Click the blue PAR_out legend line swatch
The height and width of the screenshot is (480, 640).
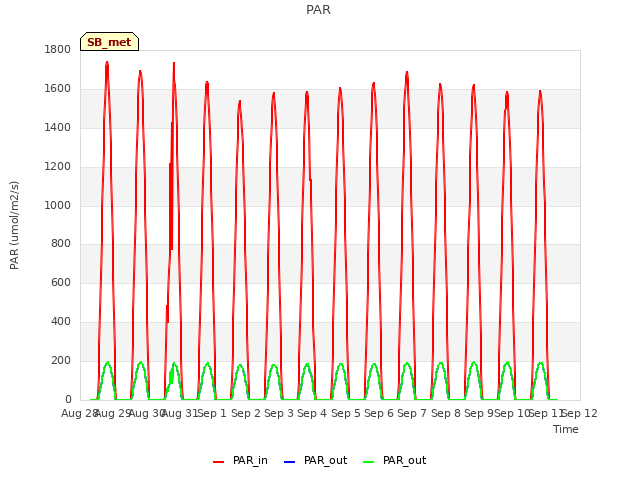(289, 462)
